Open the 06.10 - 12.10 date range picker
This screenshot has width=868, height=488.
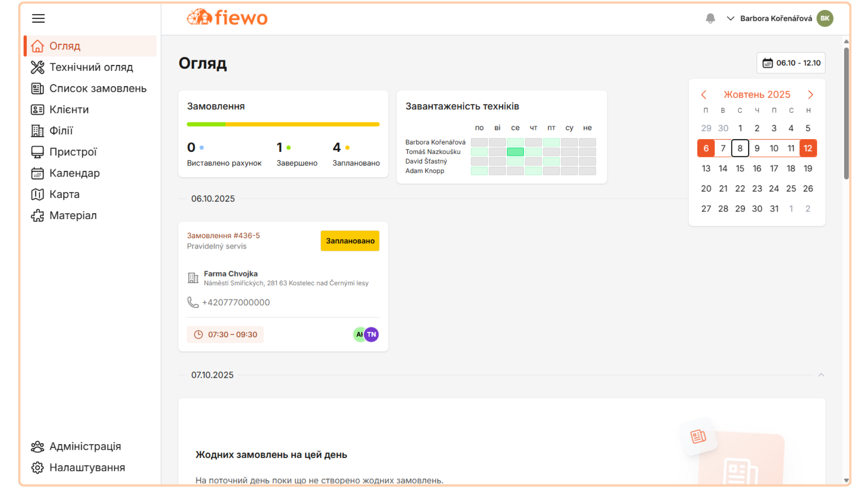[791, 63]
